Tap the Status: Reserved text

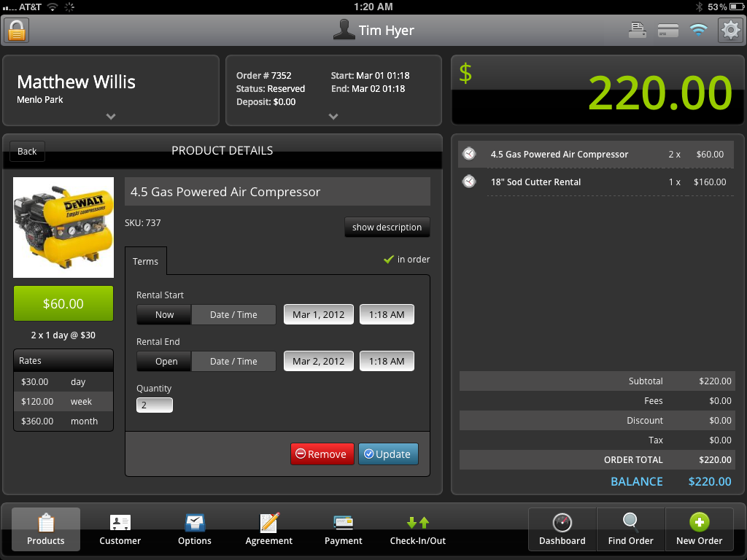click(x=270, y=88)
